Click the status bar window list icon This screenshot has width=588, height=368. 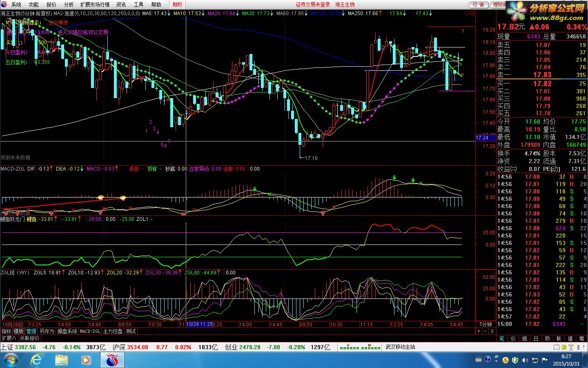point(557,347)
